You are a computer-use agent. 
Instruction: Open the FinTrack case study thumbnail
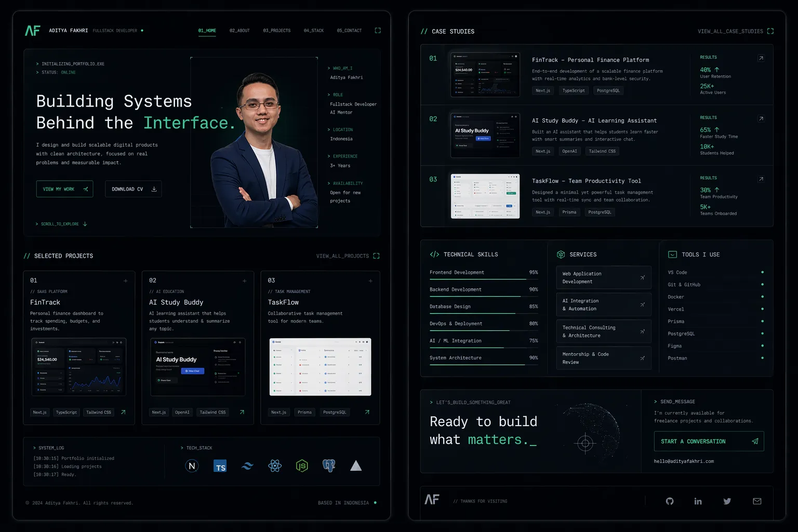[x=485, y=74]
